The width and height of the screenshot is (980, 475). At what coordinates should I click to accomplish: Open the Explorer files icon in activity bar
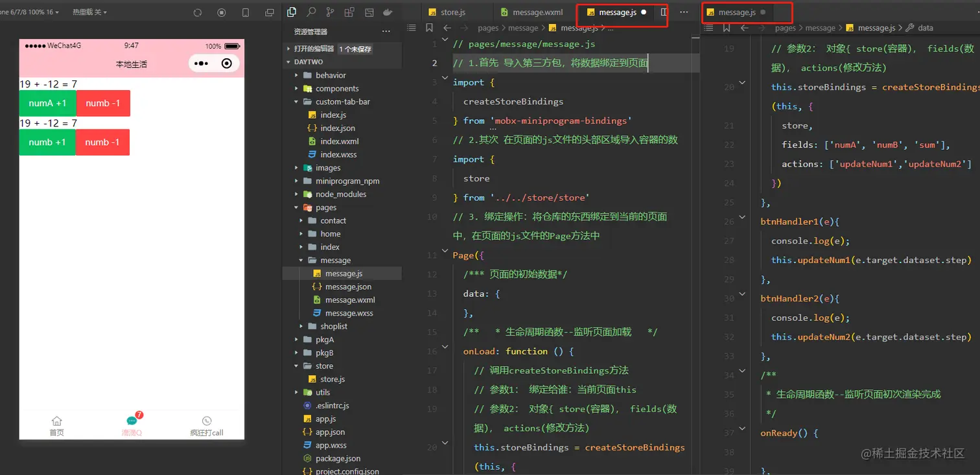292,12
